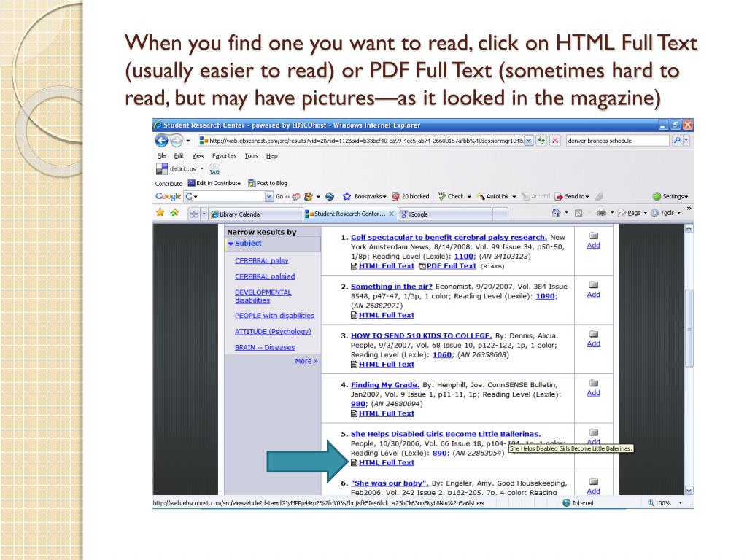Image resolution: width=747 pixels, height=560 pixels.
Task: Click the vertical scrollbar thumb
Action: (x=689, y=328)
